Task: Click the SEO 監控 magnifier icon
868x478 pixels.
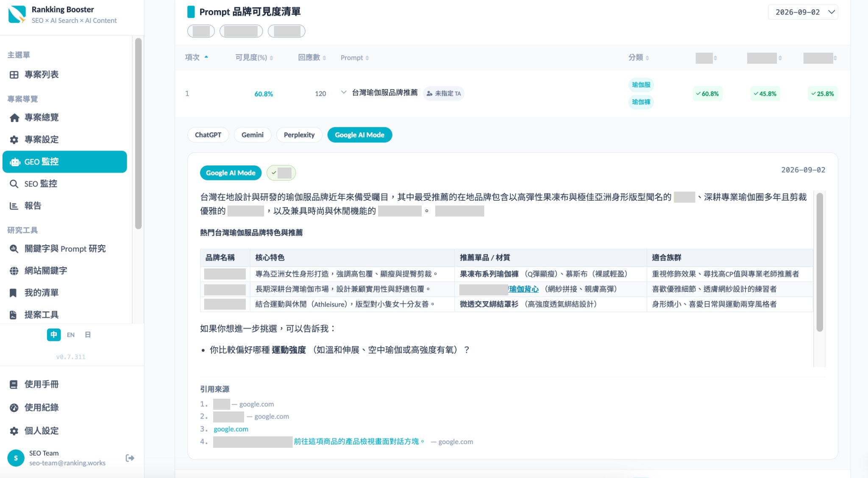Action: (x=14, y=184)
